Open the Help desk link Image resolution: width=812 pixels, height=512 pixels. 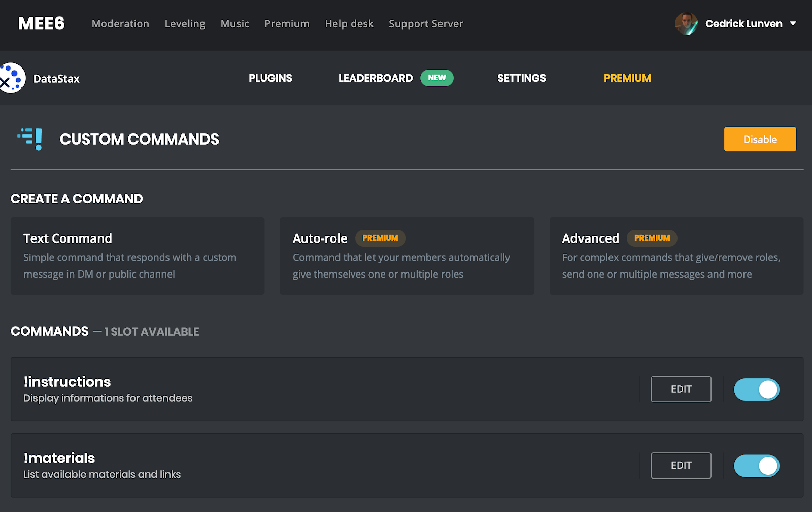tap(349, 24)
